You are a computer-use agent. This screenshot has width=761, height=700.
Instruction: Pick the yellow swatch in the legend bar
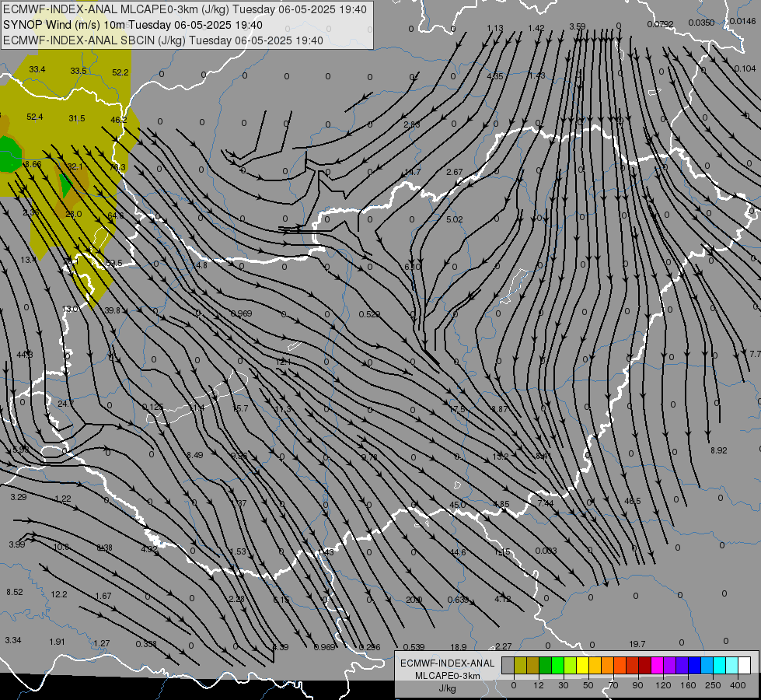583,665
